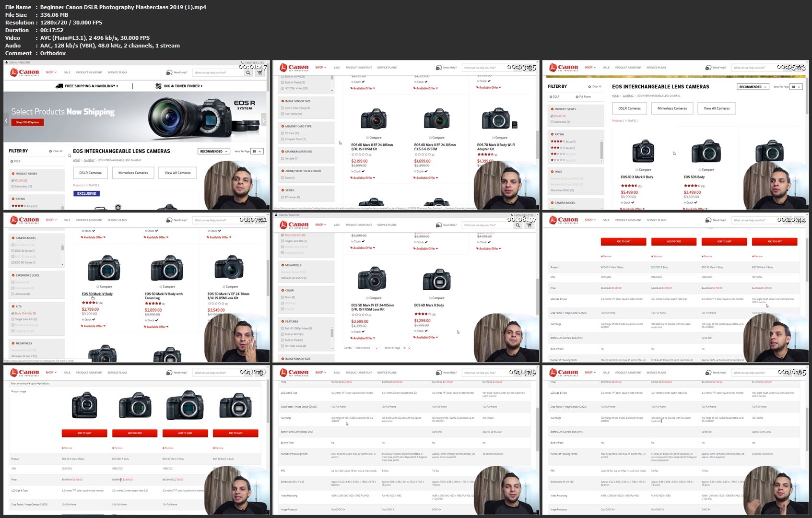
Task: Click the search magnifier icon in the 00:08:57 frame
Action: point(518,225)
